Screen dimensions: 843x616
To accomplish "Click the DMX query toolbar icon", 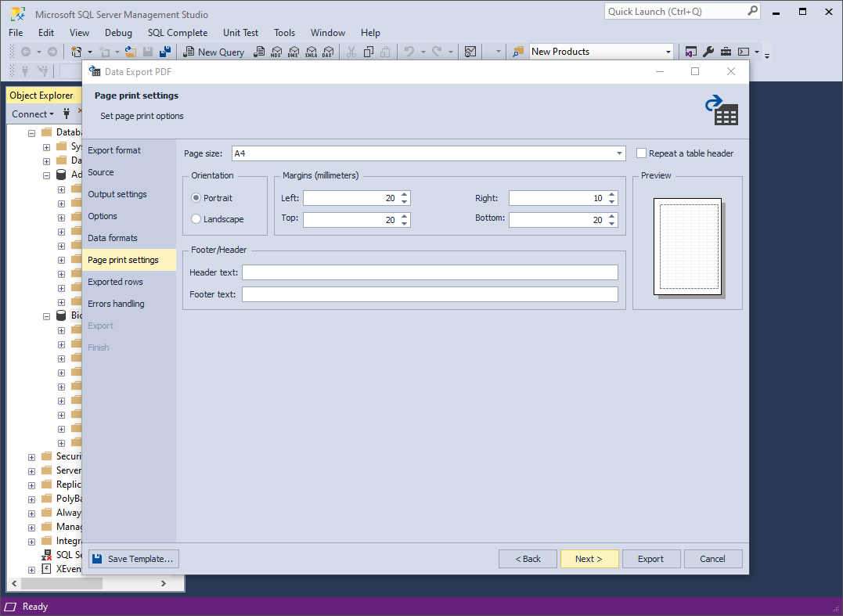I will [x=294, y=52].
